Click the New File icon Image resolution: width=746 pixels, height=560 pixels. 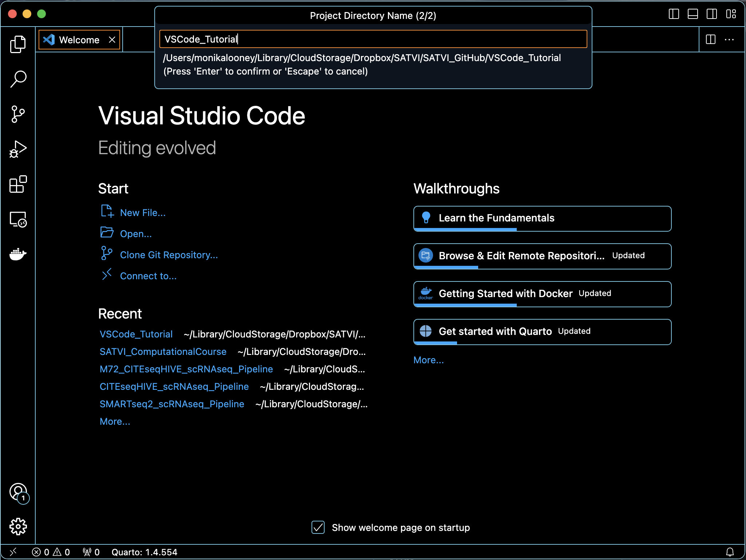click(107, 211)
